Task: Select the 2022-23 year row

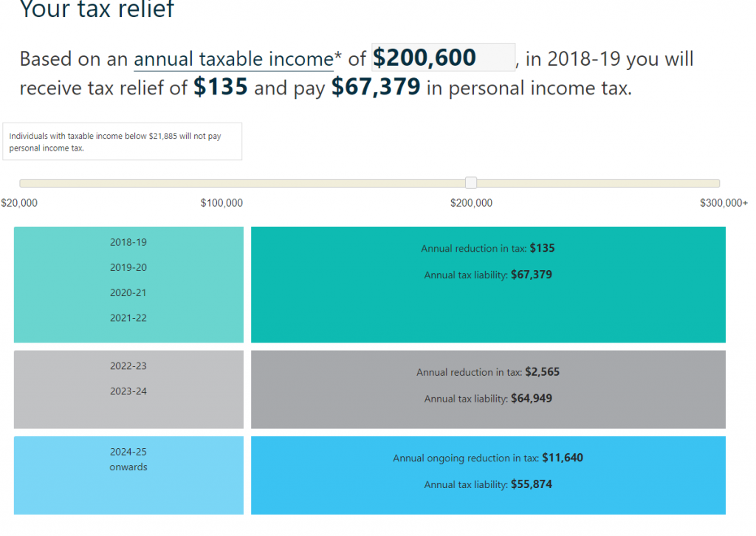Action: [128, 365]
